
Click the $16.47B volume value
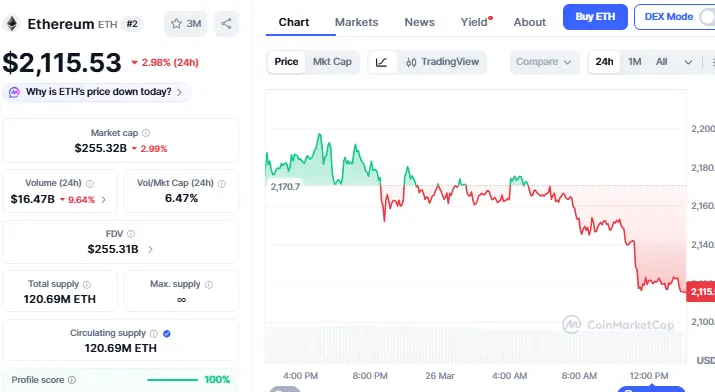(x=32, y=199)
